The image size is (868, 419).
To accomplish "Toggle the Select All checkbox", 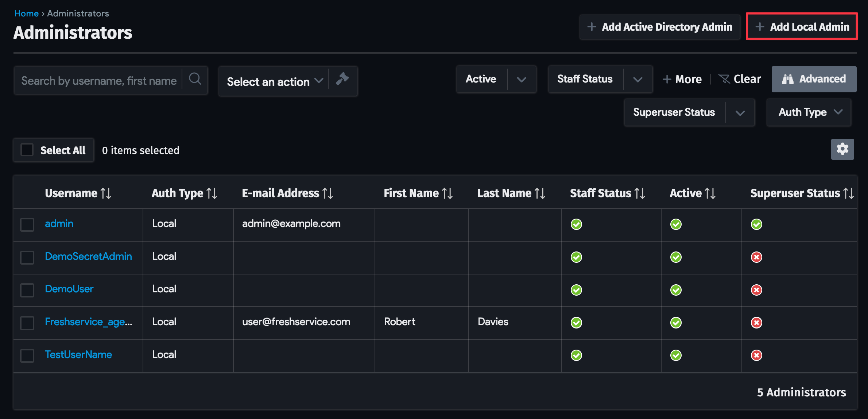I will 27,150.
